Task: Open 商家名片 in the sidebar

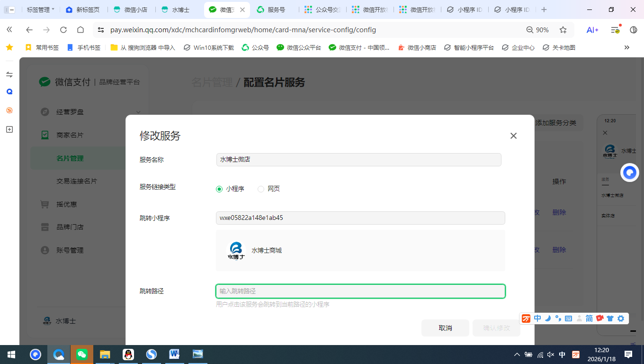Action: coord(70,135)
